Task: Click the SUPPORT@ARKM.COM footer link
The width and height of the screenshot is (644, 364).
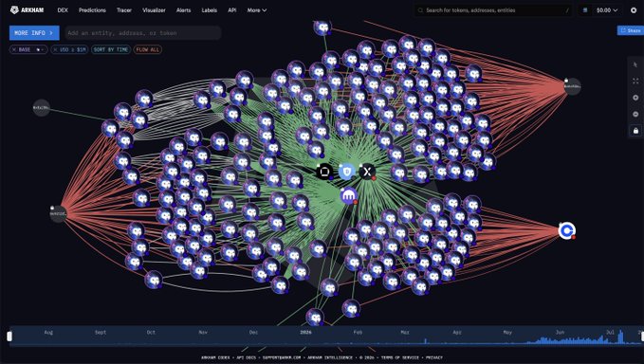Action: (282, 357)
